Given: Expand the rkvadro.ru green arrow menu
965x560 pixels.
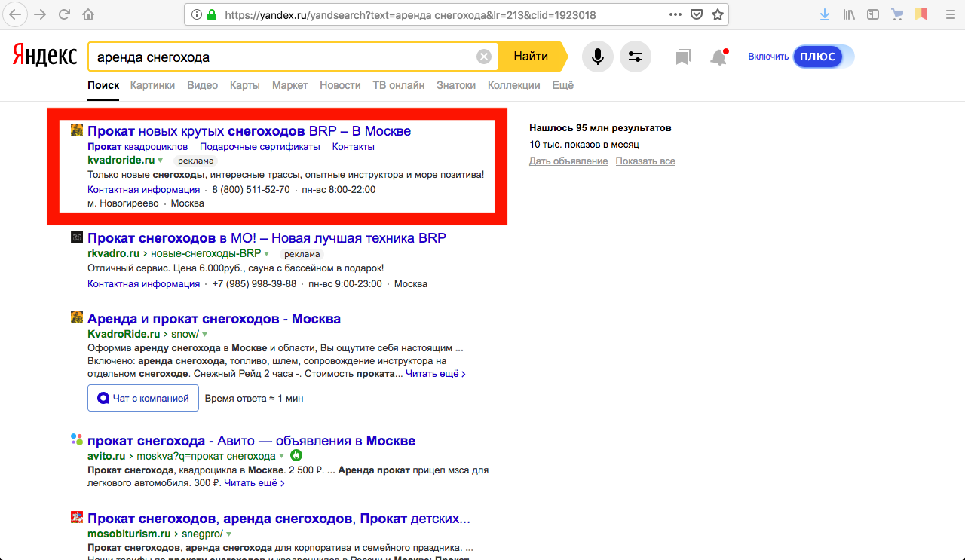Looking at the screenshot, I should click(x=266, y=254).
